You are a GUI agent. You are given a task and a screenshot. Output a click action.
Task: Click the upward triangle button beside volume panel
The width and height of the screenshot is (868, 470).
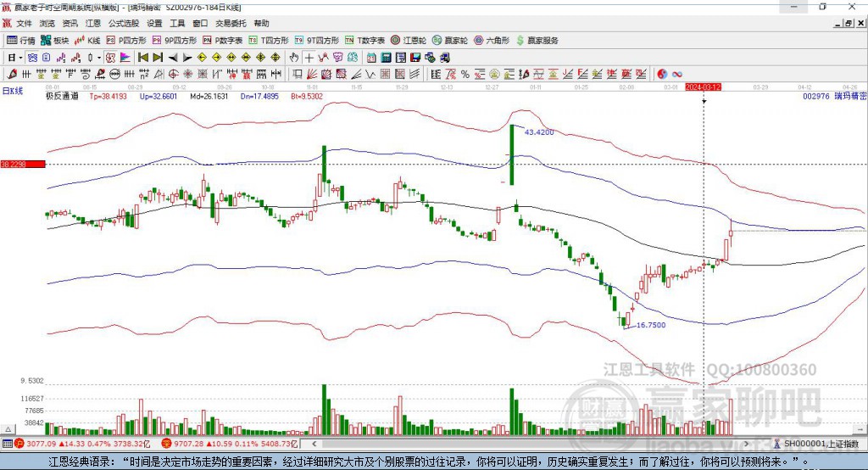[8, 429]
